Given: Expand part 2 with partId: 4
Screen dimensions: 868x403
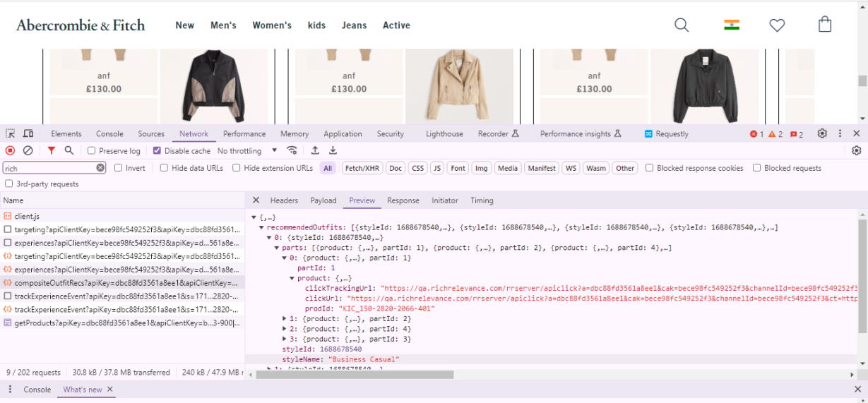Looking at the screenshot, I should point(285,329).
